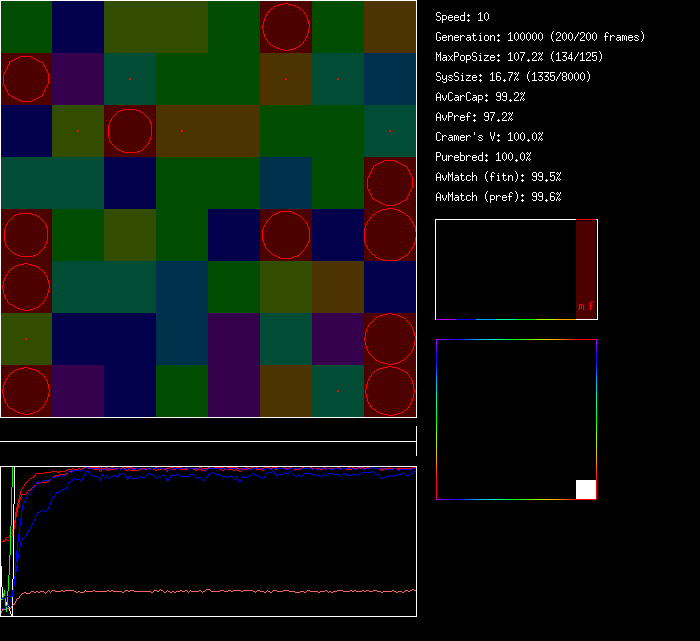Click the red circle in bottom-left corner cell
This screenshot has width=700, height=641.
(26, 391)
